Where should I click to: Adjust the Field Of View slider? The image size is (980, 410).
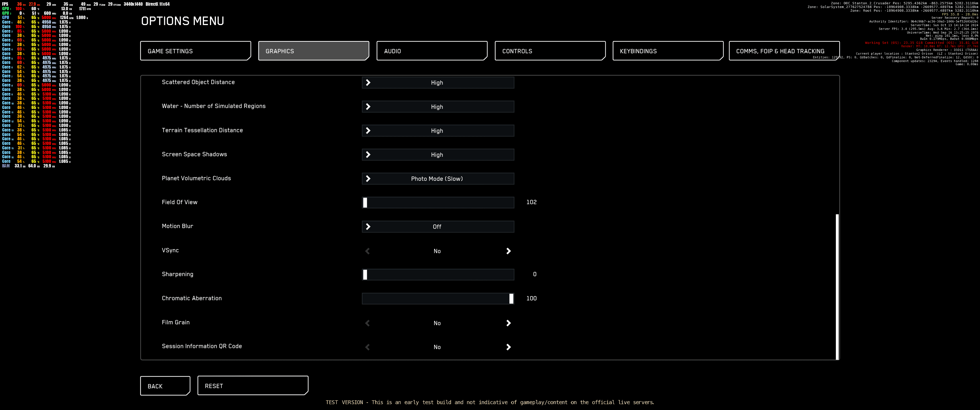pos(438,202)
